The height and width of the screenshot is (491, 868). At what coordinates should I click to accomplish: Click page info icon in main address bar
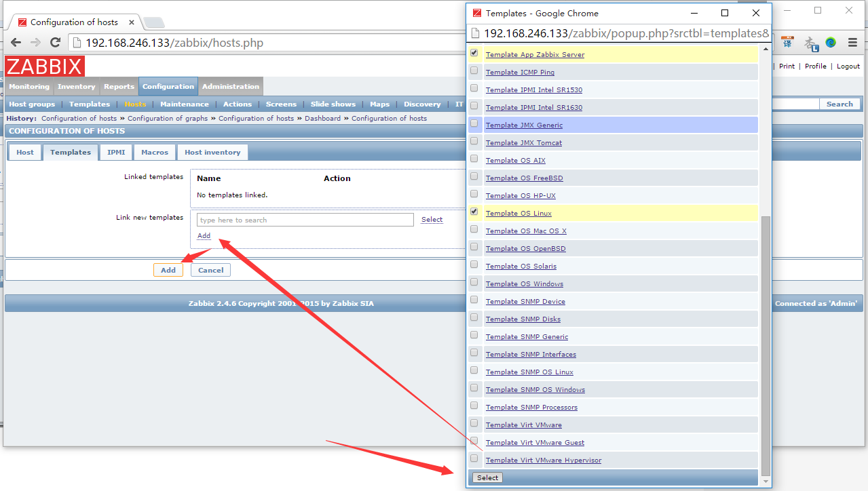[77, 43]
